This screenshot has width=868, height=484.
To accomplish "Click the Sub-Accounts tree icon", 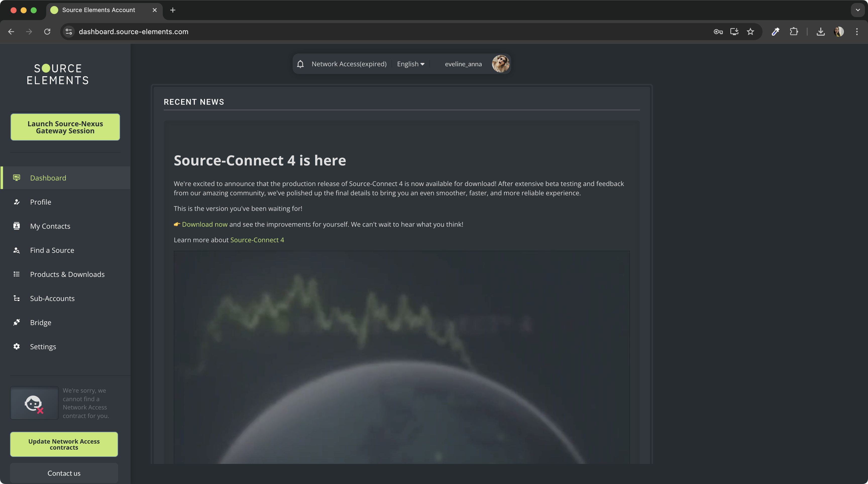I will point(17,298).
